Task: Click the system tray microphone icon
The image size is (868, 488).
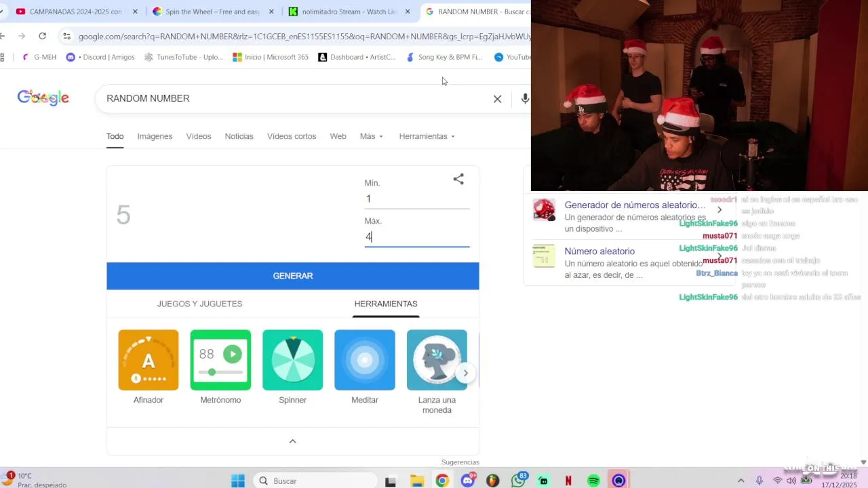Action: [759, 481]
